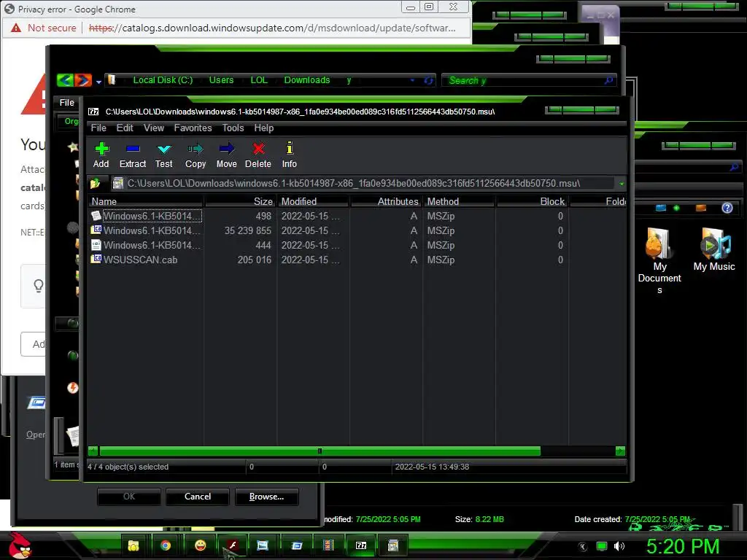
Task: Open the Help menu in 7-Zip
Action: [264, 128]
